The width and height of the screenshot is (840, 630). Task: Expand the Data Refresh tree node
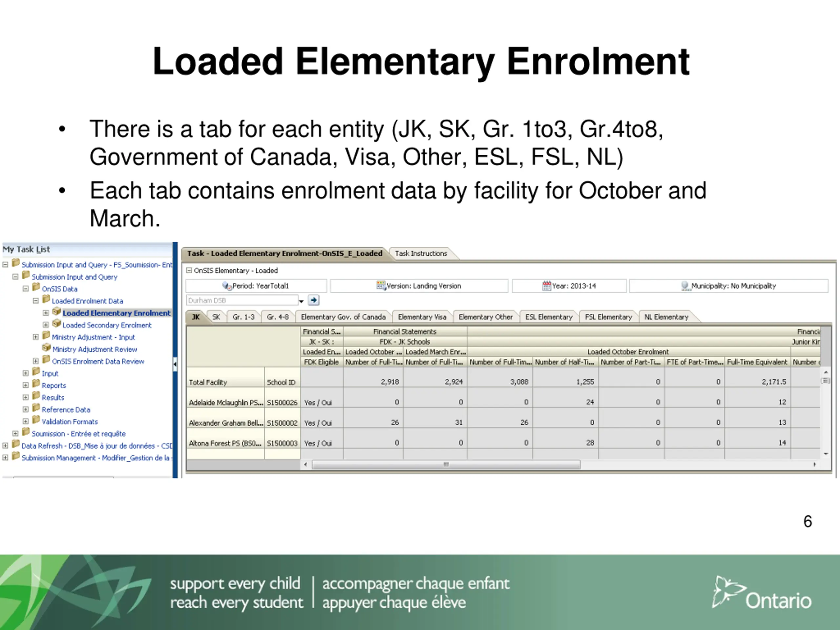5,446
